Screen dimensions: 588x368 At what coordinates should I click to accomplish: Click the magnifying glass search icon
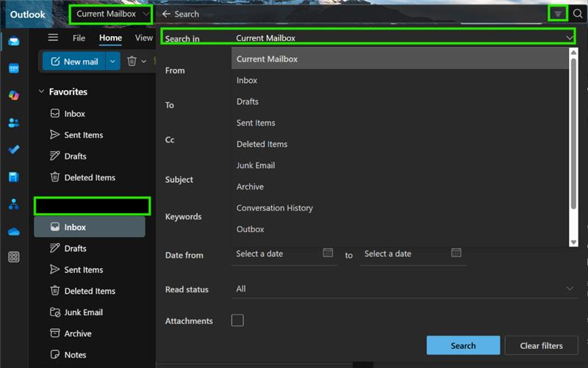point(578,14)
